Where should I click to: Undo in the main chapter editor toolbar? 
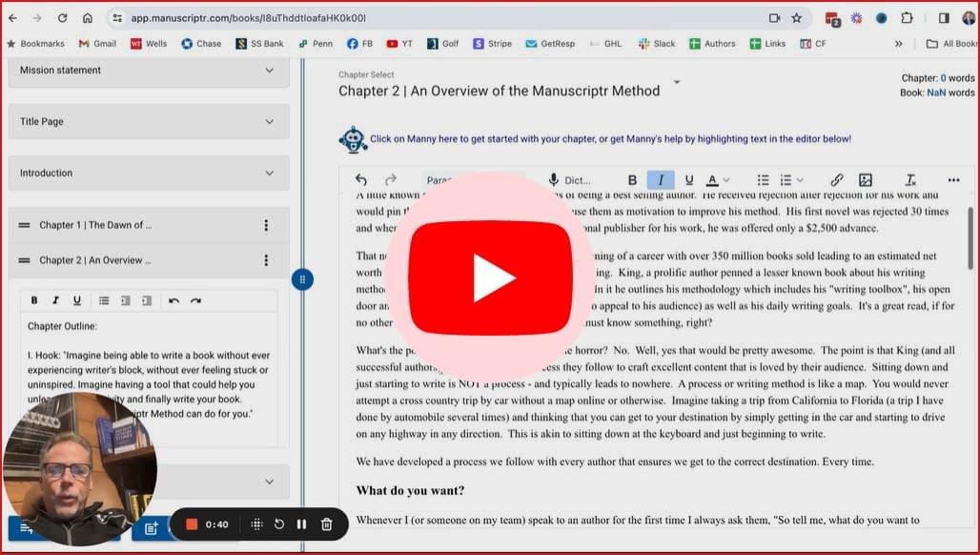coord(361,180)
